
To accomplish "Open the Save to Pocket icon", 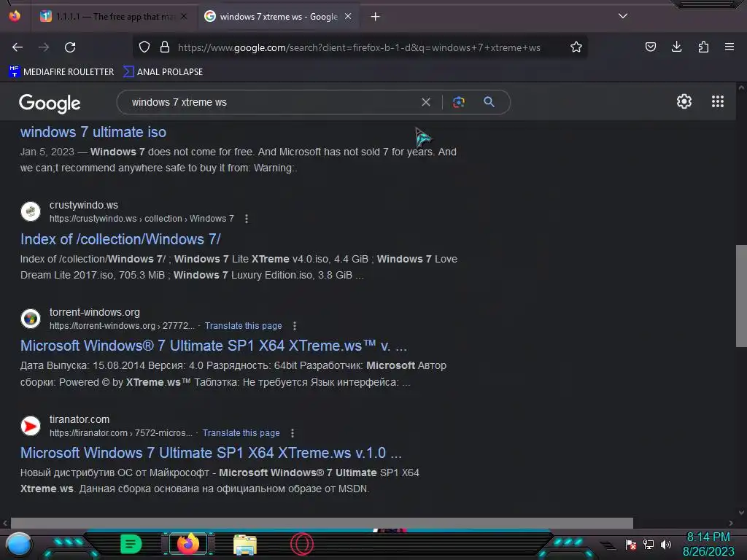I will 650,47.
